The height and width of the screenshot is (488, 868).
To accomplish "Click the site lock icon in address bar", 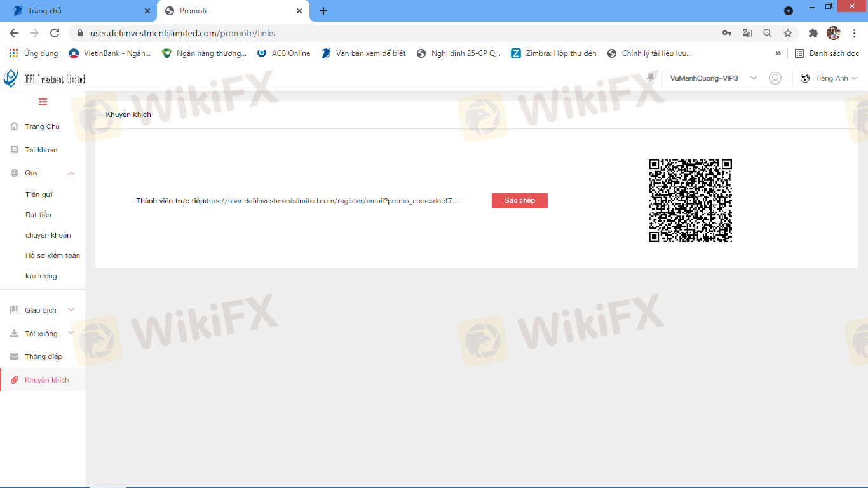I will tap(80, 33).
